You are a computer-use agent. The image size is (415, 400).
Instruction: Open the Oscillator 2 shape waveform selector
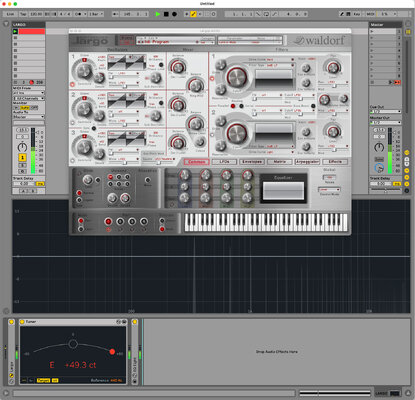click(127, 100)
